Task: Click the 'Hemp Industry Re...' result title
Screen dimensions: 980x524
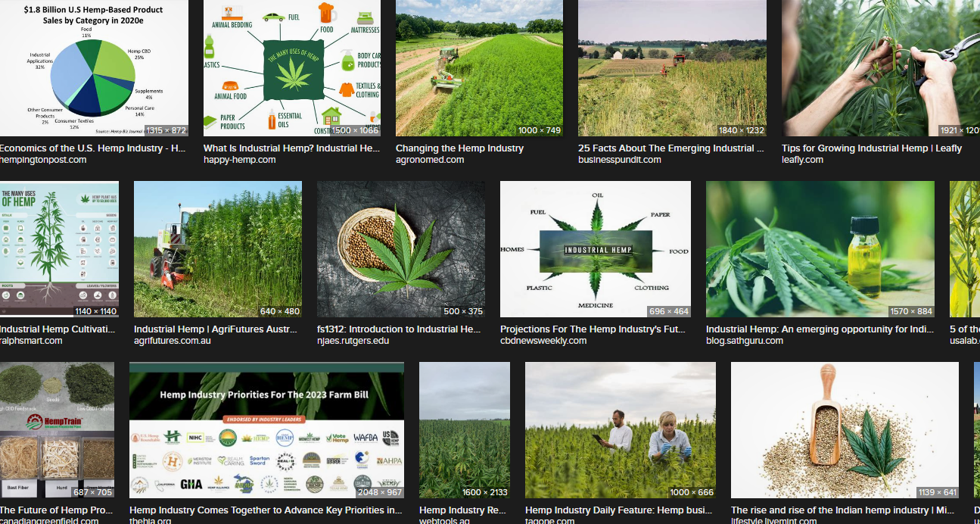Action: click(462, 510)
